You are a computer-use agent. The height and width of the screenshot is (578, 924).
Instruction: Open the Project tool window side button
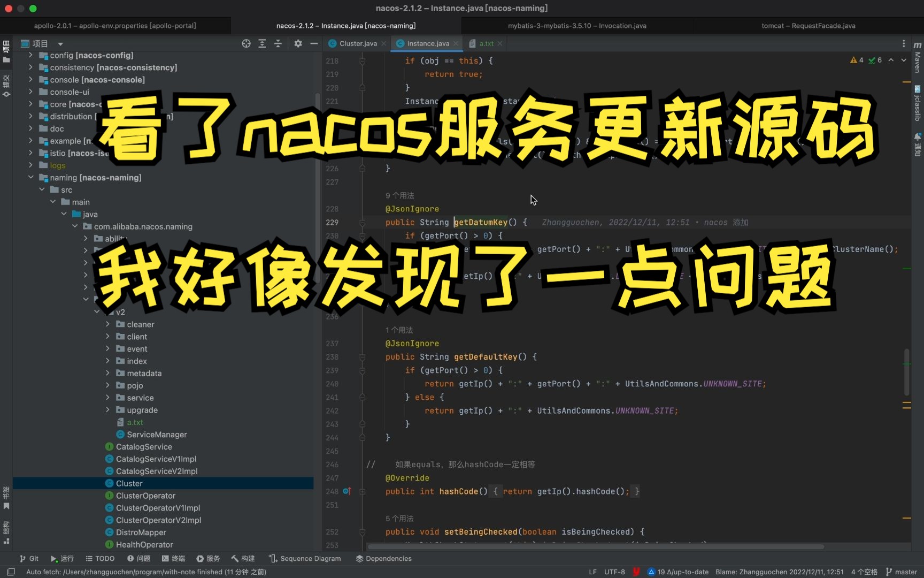(6, 52)
